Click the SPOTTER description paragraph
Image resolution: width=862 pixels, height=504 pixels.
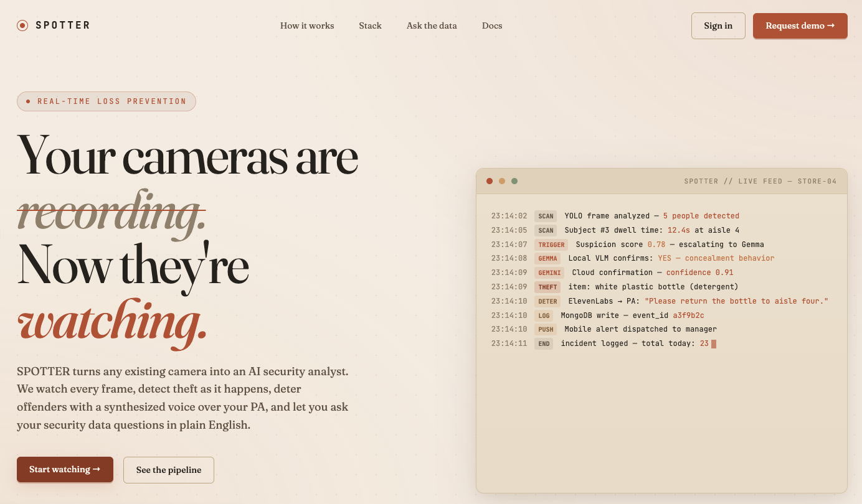tap(182, 399)
